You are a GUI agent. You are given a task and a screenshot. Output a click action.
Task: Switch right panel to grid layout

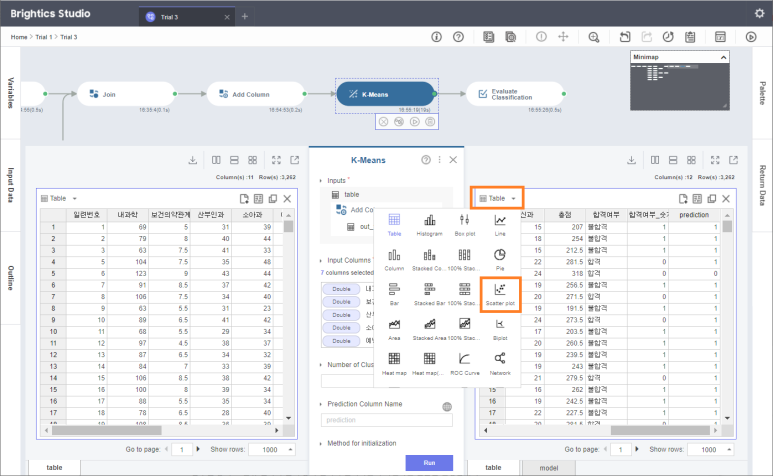691,160
